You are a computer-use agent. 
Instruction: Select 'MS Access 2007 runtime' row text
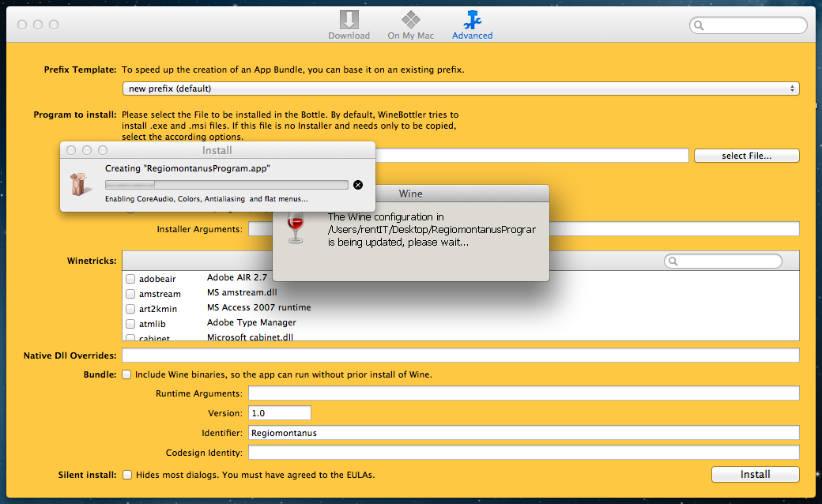point(259,307)
